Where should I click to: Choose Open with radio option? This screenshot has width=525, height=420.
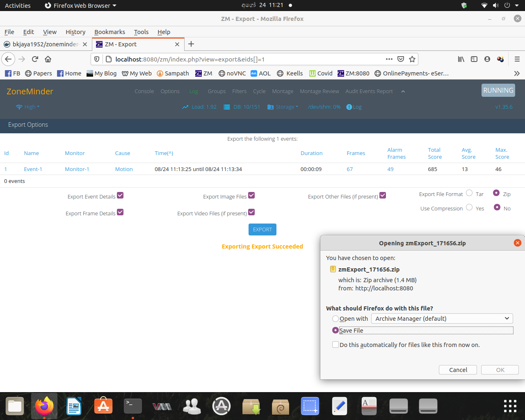(336, 319)
